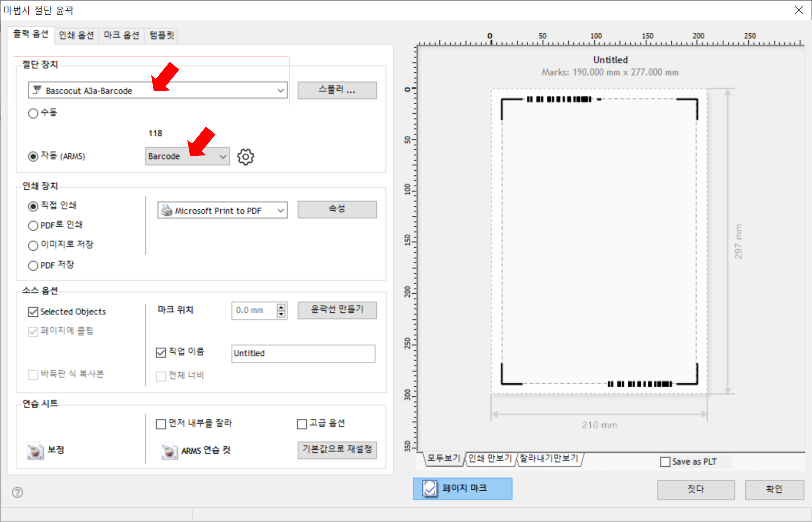Click the 윤곽선 만들기 button
The height and width of the screenshot is (522, 812).
pyautogui.click(x=337, y=310)
